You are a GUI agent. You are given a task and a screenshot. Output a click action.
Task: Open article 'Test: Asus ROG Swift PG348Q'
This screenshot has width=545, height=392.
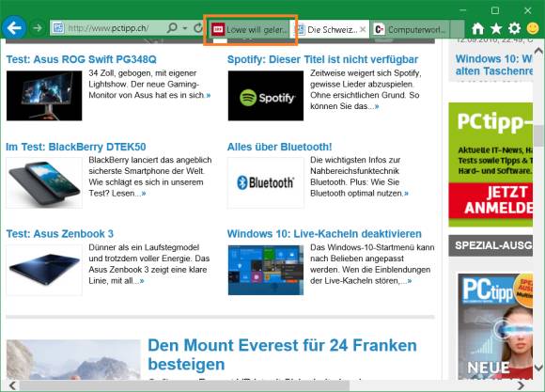pos(82,59)
